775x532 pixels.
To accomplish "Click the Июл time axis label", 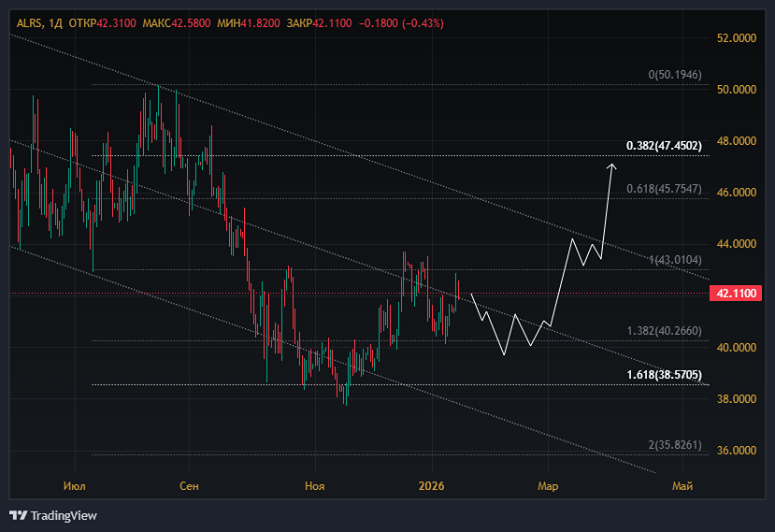I will (x=75, y=486).
